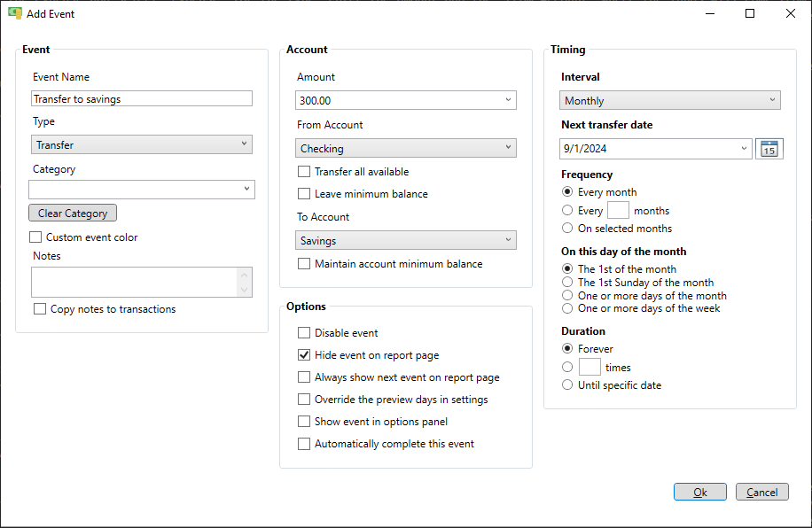Screen dimensions: 812x528
Task: Enable Leave minimum balance option
Action: pos(304,194)
